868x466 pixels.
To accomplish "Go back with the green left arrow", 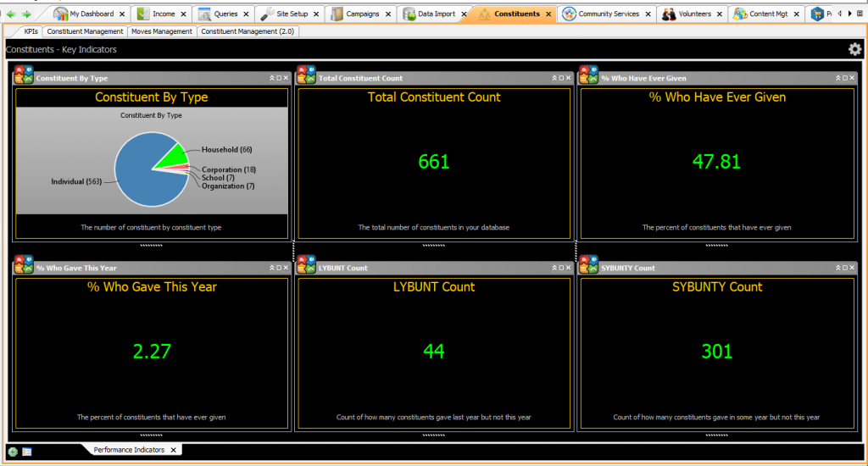I will click(x=11, y=14).
